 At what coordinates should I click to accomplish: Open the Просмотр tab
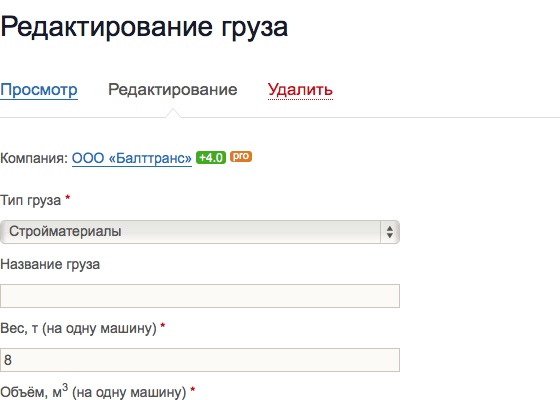[39, 90]
